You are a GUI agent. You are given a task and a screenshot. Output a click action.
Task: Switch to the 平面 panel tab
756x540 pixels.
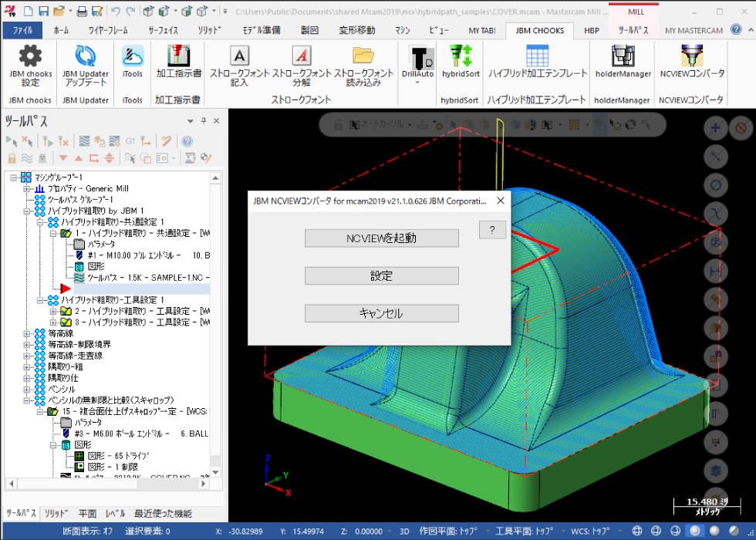click(x=88, y=514)
